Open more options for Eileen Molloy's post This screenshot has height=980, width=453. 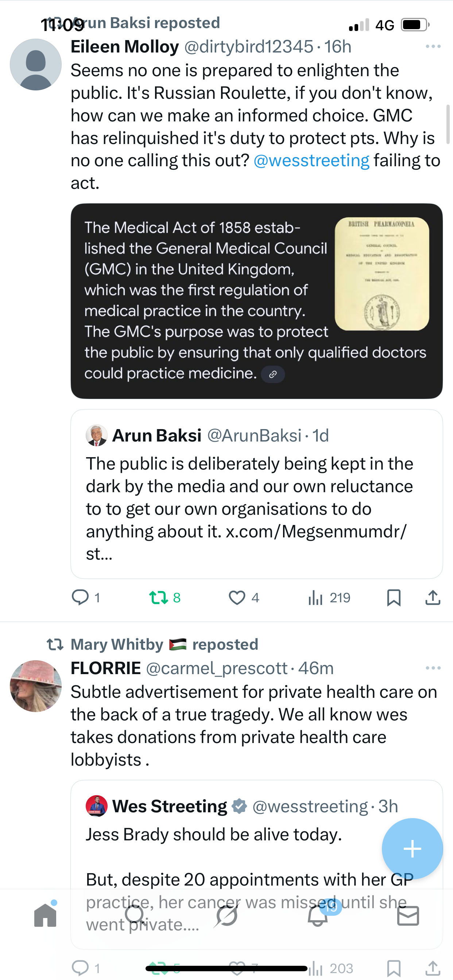433,46
